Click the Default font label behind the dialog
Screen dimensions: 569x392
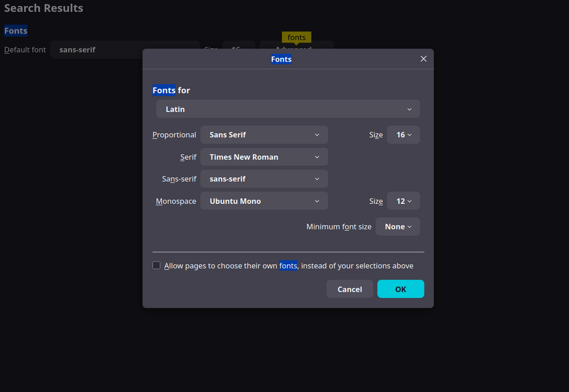tap(25, 49)
